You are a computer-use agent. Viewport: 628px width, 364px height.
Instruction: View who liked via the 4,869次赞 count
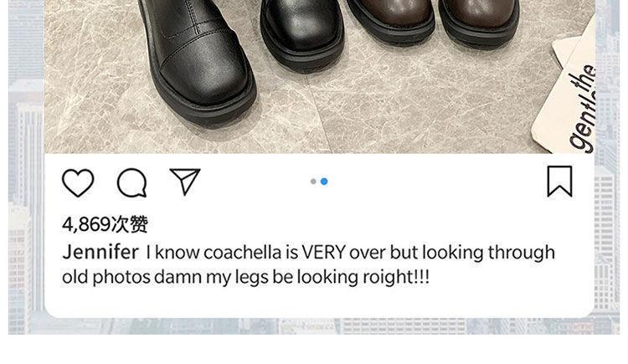[x=105, y=224]
